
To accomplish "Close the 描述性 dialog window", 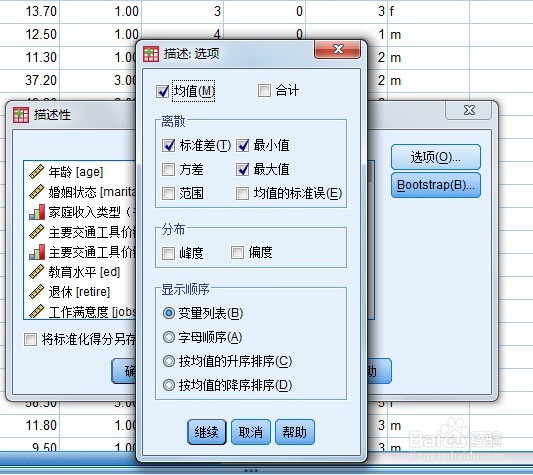I will pyautogui.click(x=469, y=110).
